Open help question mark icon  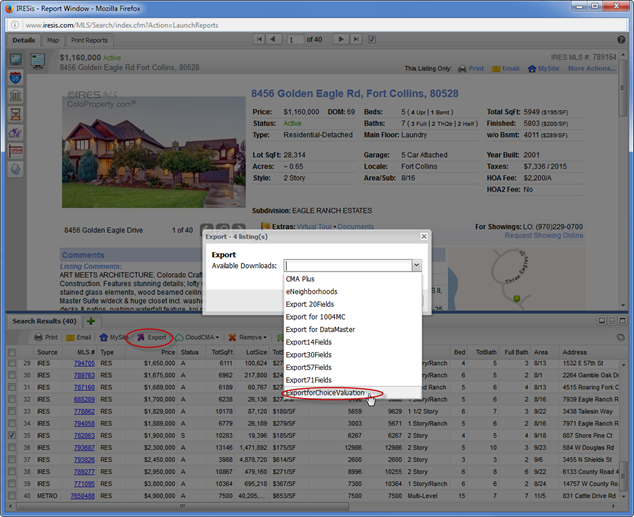pos(621,40)
